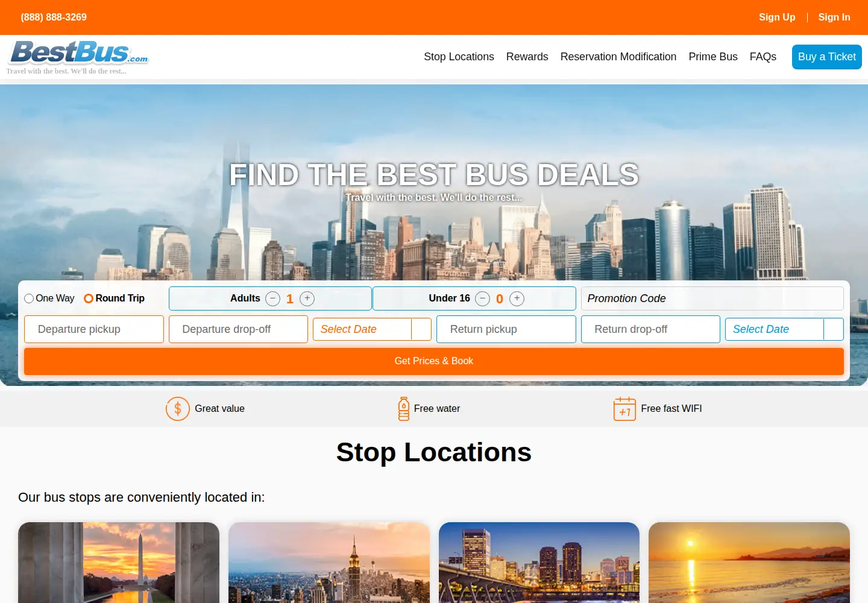Open the Rewards menu item

coord(527,57)
